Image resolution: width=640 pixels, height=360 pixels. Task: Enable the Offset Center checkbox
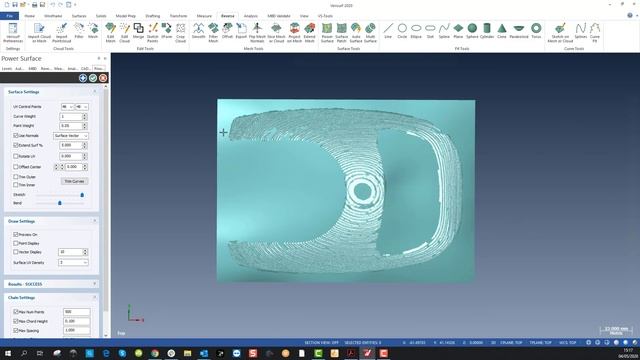coord(16,167)
